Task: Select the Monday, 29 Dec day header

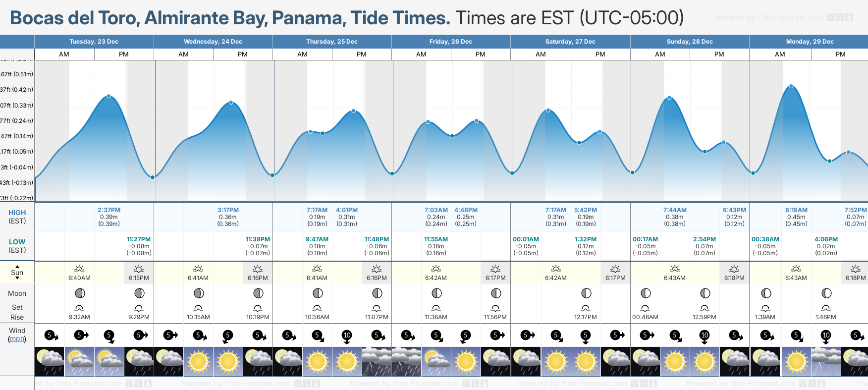Action: point(810,42)
